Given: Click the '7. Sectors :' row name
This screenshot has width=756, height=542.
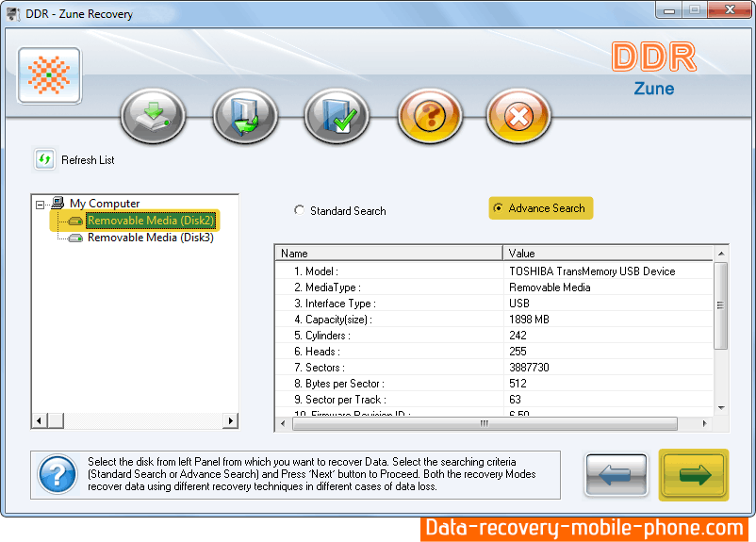Looking at the screenshot, I should pos(320,368).
